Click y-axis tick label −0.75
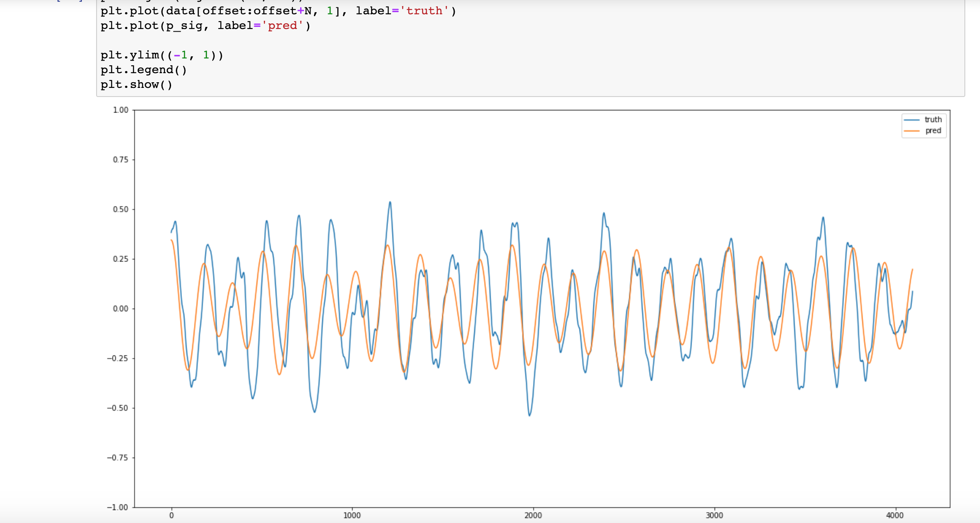 pyautogui.click(x=118, y=458)
